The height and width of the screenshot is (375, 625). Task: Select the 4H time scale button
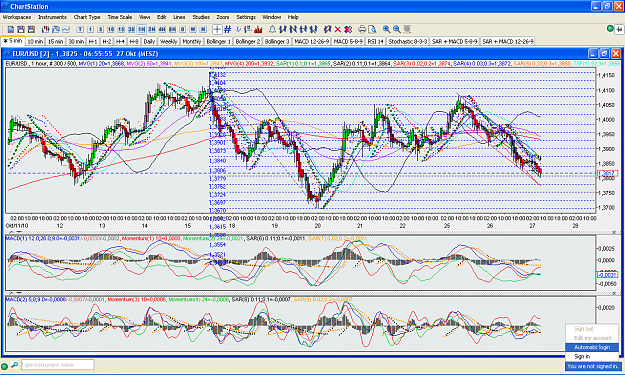(x=162, y=29)
